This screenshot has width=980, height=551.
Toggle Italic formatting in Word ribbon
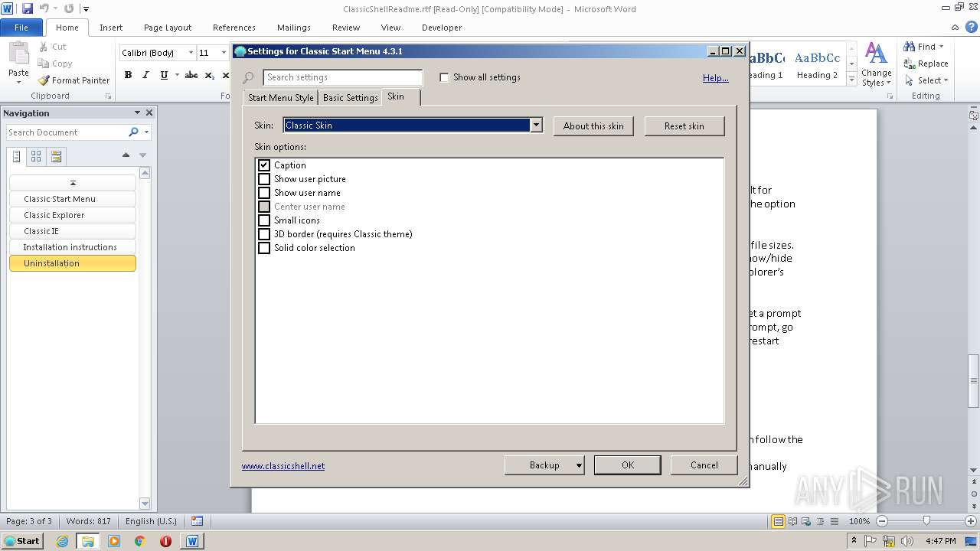[145, 75]
